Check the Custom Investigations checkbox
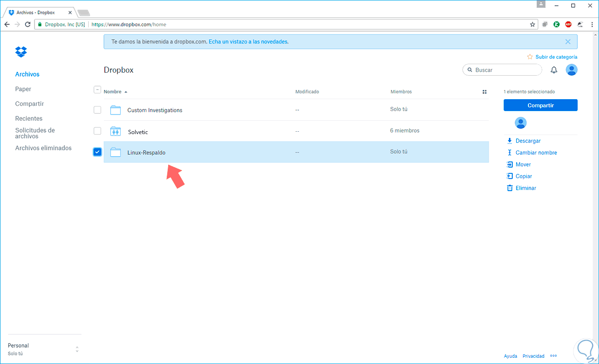 (97, 110)
